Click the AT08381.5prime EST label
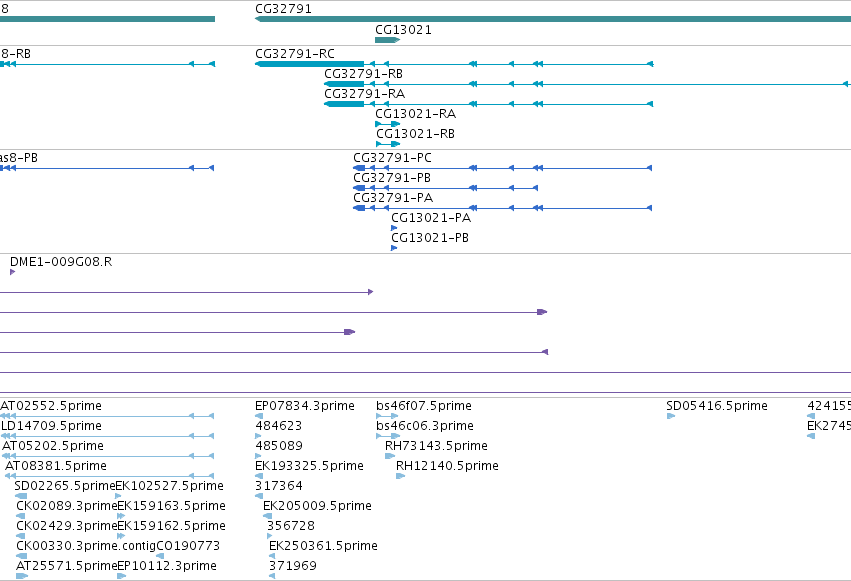The height and width of the screenshot is (581, 851). click(x=55, y=466)
